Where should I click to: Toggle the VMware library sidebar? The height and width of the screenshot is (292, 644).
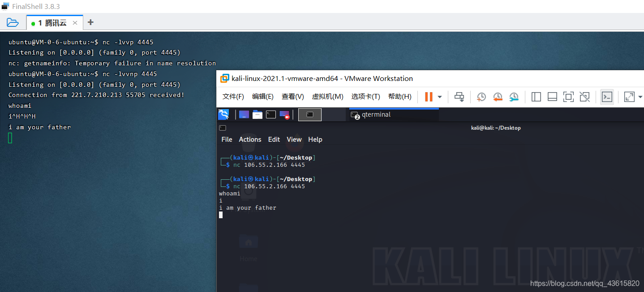coord(536,97)
